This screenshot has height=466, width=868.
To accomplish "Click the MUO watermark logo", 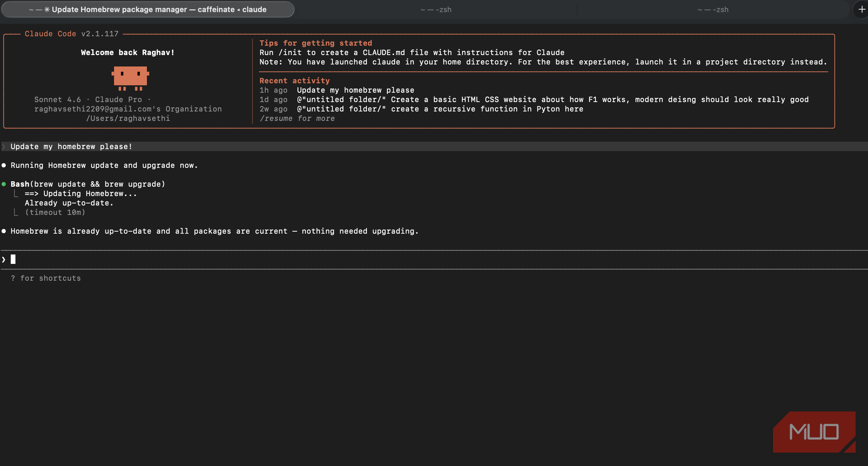I will [x=814, y=432].
